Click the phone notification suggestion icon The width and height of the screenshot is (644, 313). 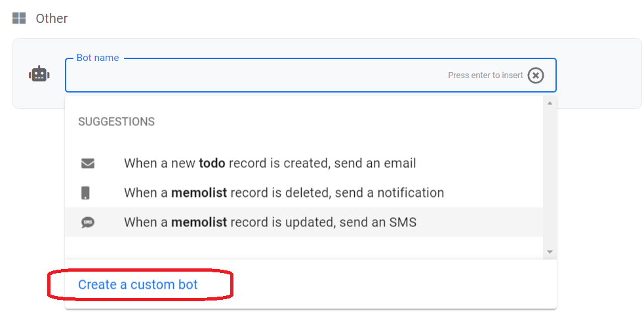(86, 193)
